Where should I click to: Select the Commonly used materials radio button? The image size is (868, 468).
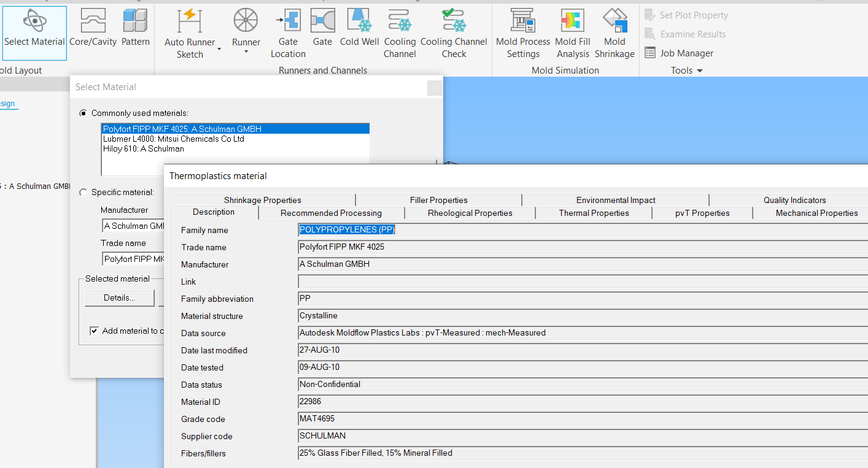pyautogui.click(x=83, y=113)
